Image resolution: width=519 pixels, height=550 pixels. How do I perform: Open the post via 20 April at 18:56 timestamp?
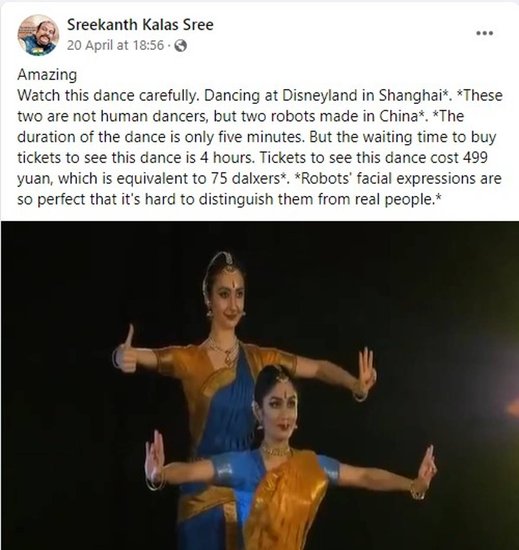tap(115, 45)
